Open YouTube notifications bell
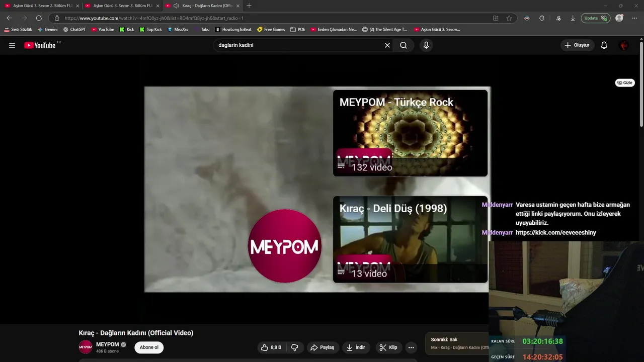The width and height of the screenshot is (644, 362). pos(604,45)
